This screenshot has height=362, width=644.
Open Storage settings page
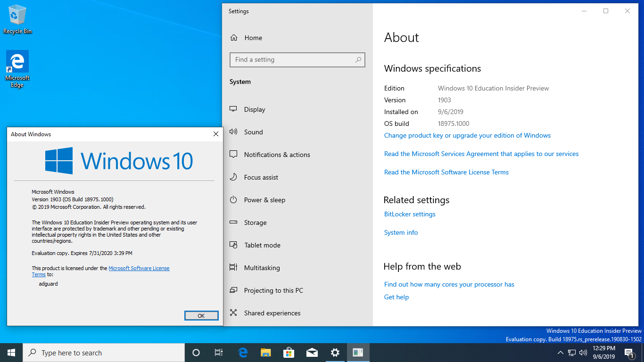pyautogui.click(x=297, y=222)
